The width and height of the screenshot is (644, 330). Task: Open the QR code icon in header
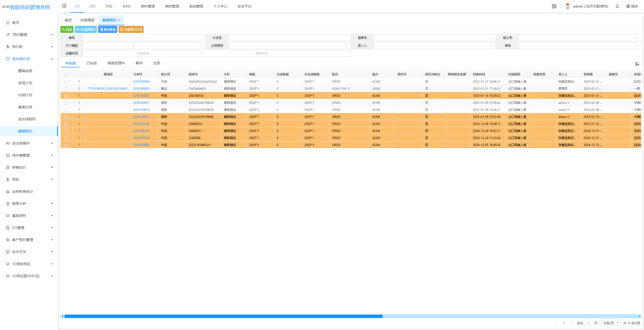554,6
